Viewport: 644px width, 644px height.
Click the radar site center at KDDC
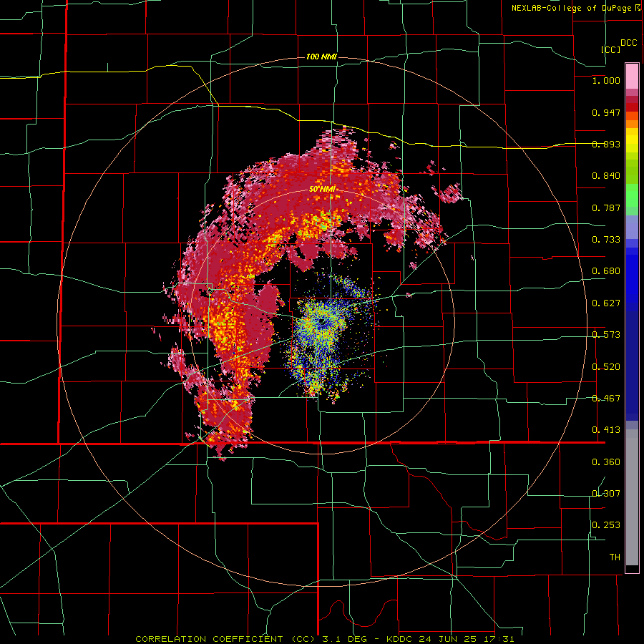(x=323, y=322)
